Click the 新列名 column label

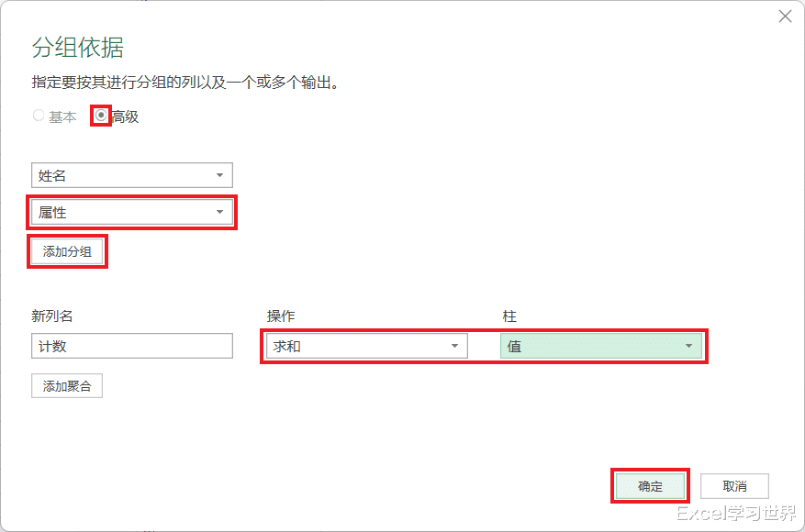point(52,316)
